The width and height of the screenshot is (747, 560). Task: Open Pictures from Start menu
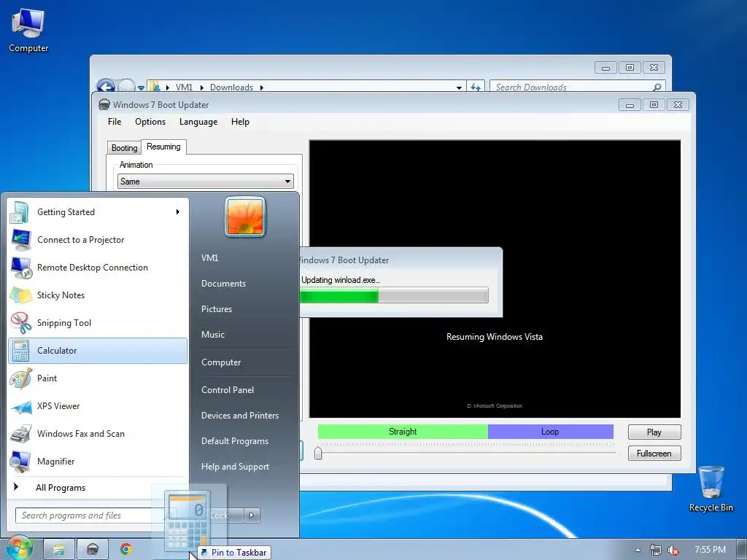216,308
